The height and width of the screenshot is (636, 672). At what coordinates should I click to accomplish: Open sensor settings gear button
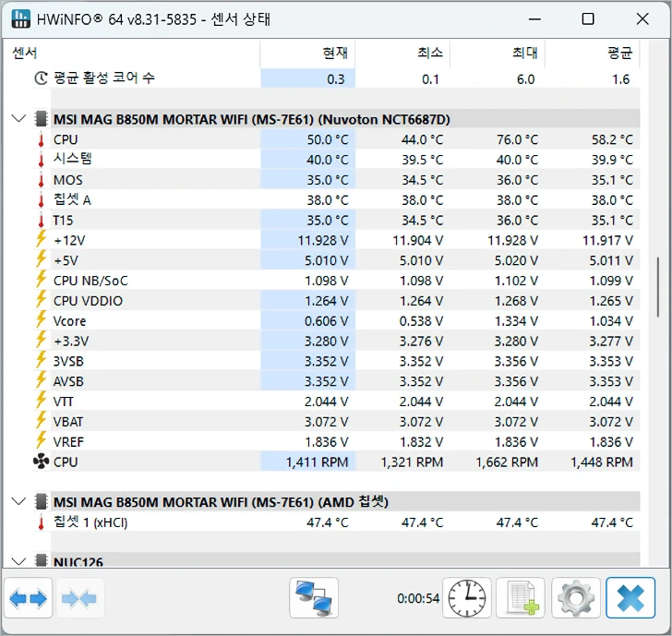(x=576, y=598)
